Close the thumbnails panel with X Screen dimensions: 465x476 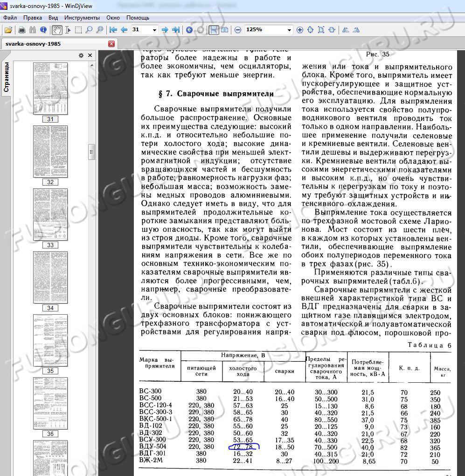(90, 55)
